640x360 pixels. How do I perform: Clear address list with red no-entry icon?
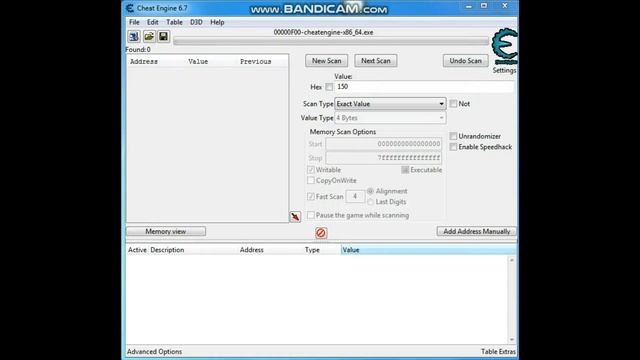click(x=321, y=233)
